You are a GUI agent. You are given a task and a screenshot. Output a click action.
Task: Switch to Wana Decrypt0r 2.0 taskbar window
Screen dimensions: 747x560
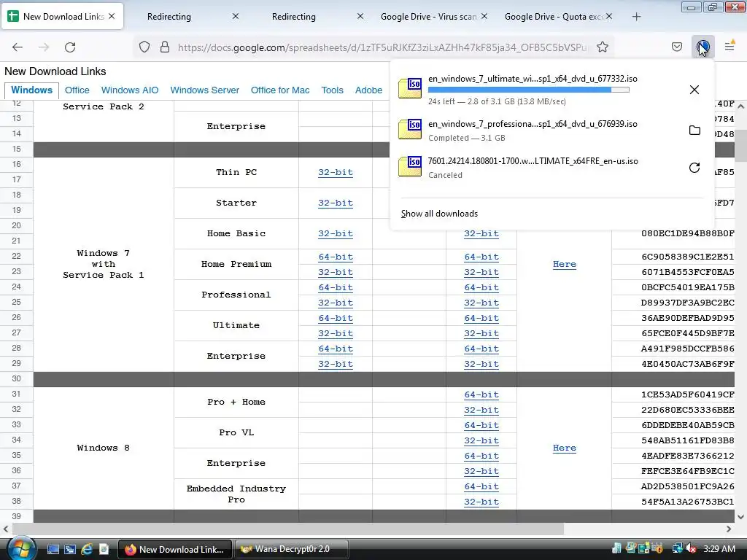292,549
